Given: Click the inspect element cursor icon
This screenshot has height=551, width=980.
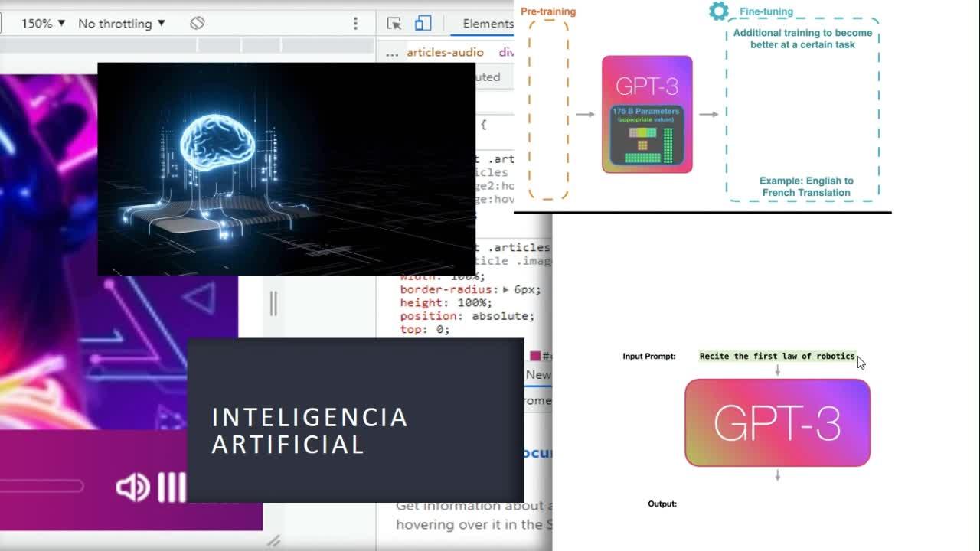Looking at the screenshot, I should pyautogui.click(x=394, y=24).
